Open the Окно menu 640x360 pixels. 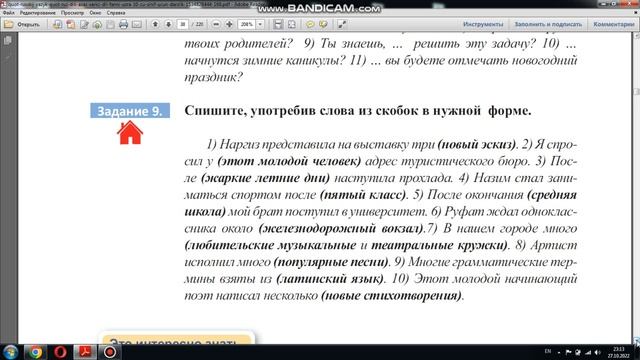click(95, 13)
